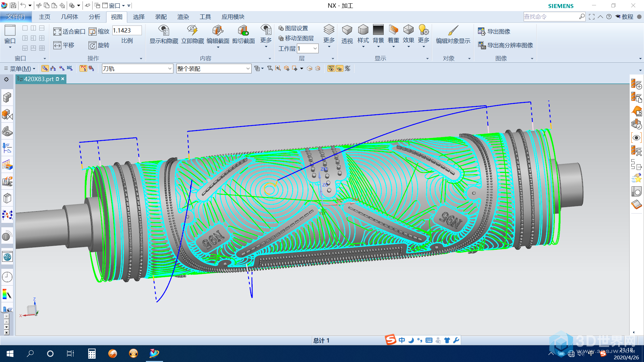The height and width of the screenshot is (362, 644).
Task: Open the layers More (更多) stack icon
Action: click(x=329, y=30)
